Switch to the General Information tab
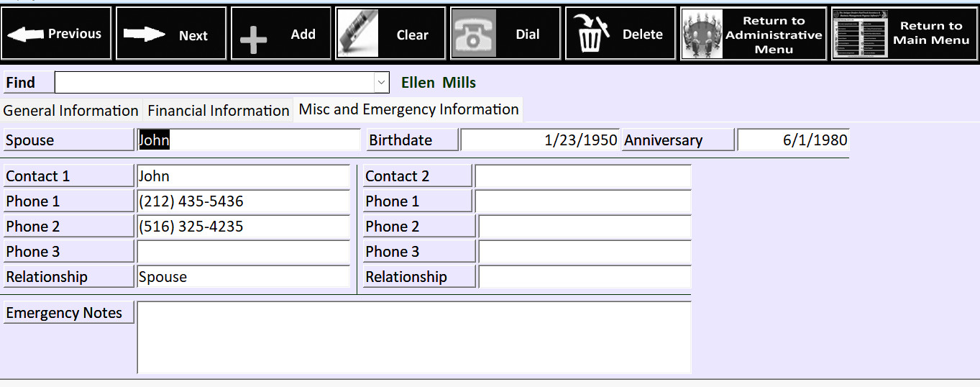Viewport: 980px width, 387px height. [x=71, y=111]
